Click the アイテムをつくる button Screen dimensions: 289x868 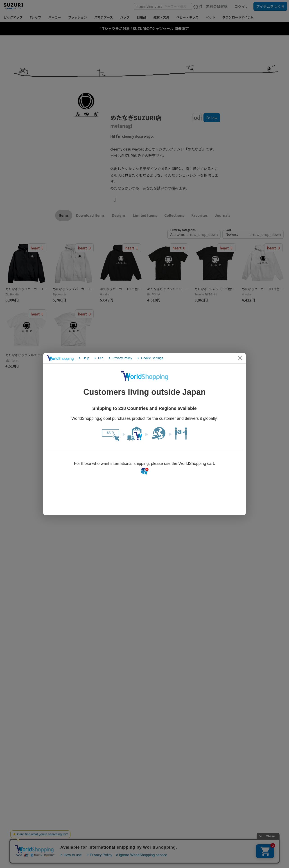pyautogui.click(x=270, y=6)
